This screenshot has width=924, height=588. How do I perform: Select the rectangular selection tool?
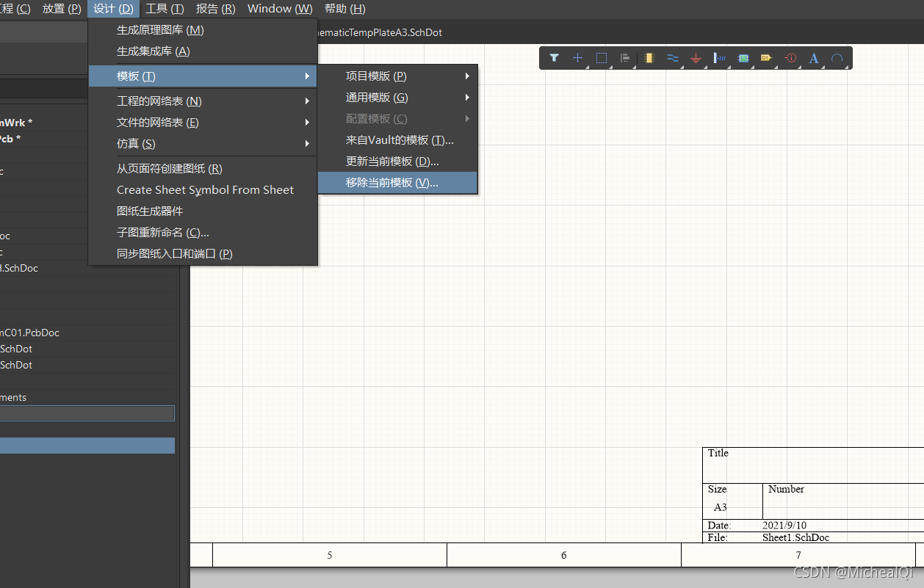602,58
